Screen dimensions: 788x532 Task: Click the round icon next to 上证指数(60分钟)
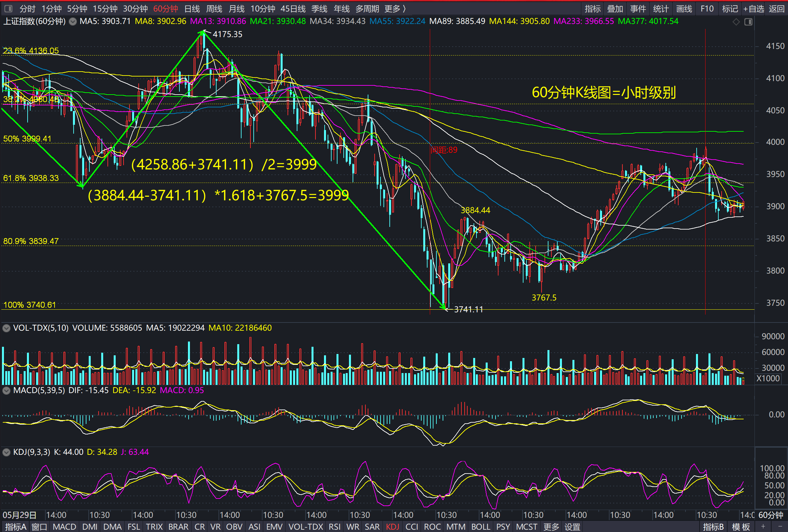[x=73, y=22]
